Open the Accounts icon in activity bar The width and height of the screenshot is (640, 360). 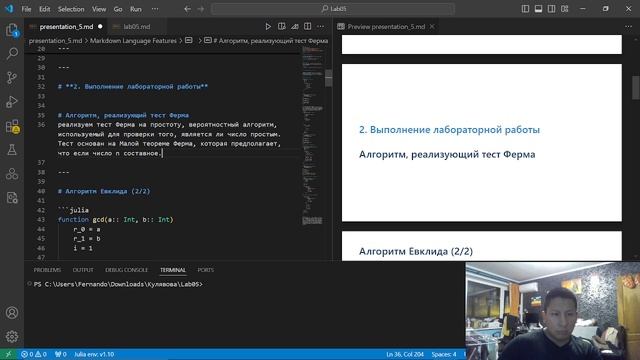[12, 313]
